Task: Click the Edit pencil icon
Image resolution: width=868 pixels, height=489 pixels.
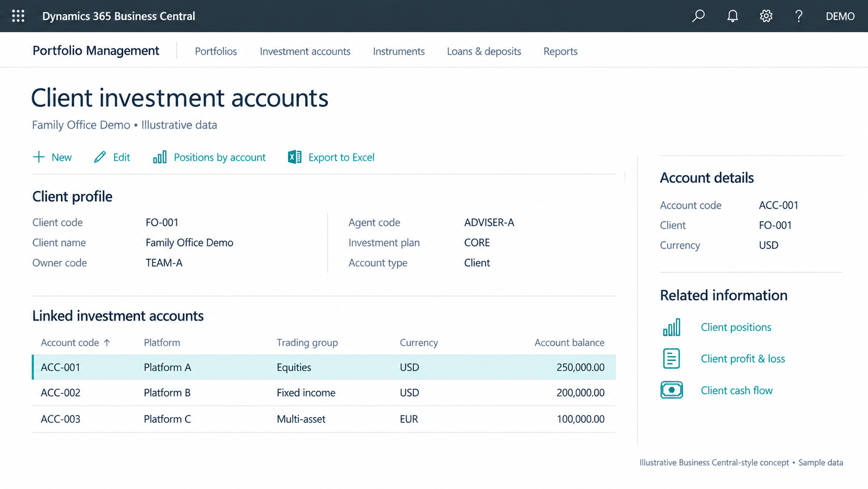Action: pyautogui.click(x=100, y=157)
